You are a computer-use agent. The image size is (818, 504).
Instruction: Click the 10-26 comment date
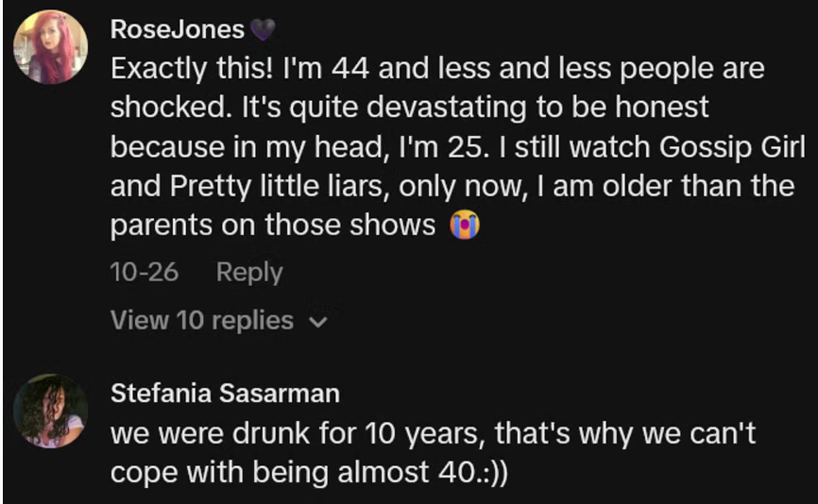144,272
